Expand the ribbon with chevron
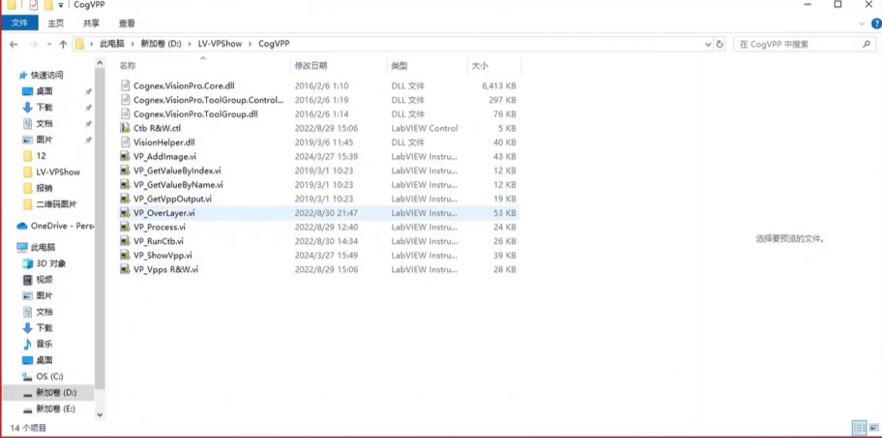Image resolution: width=882 pixels, height=438 pixels. [863, 24]
